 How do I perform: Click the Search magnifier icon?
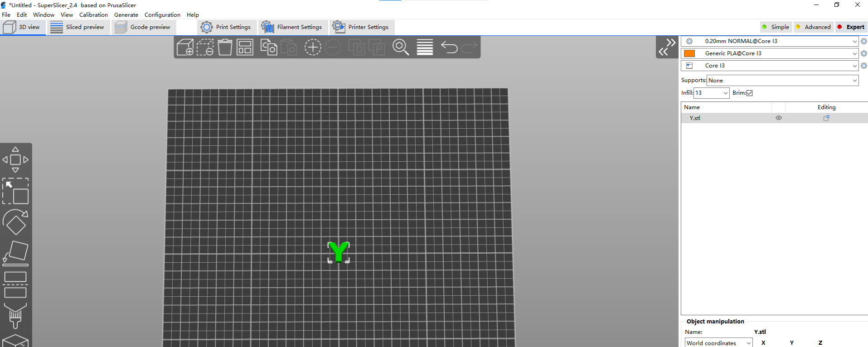pyautogui.click(x=401, y=47)
